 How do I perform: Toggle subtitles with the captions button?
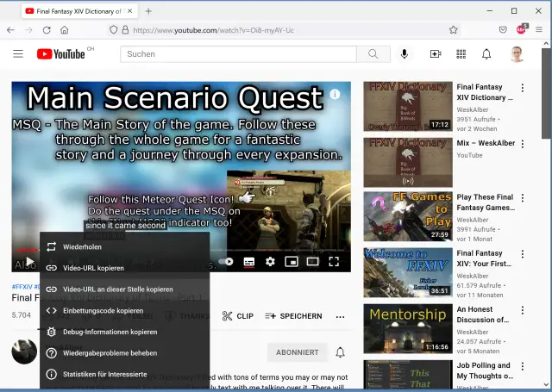click(249, 261)
